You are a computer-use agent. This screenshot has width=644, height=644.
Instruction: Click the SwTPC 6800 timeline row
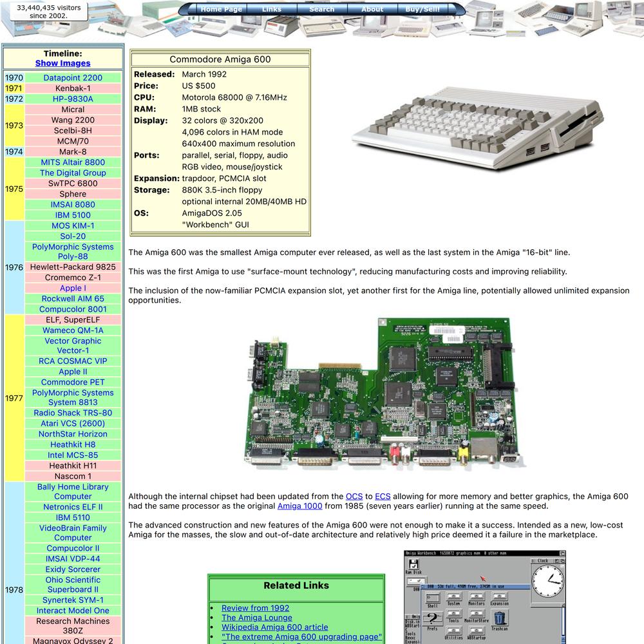tap(73, 184)
